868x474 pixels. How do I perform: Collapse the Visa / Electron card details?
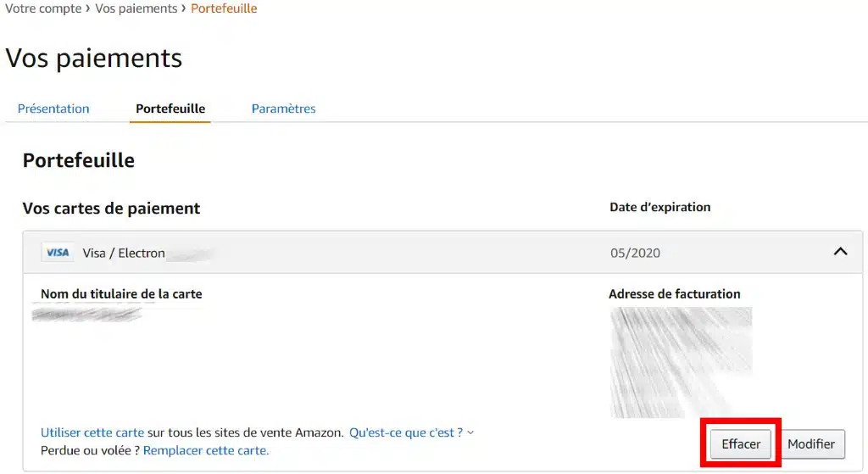[840, 252]
